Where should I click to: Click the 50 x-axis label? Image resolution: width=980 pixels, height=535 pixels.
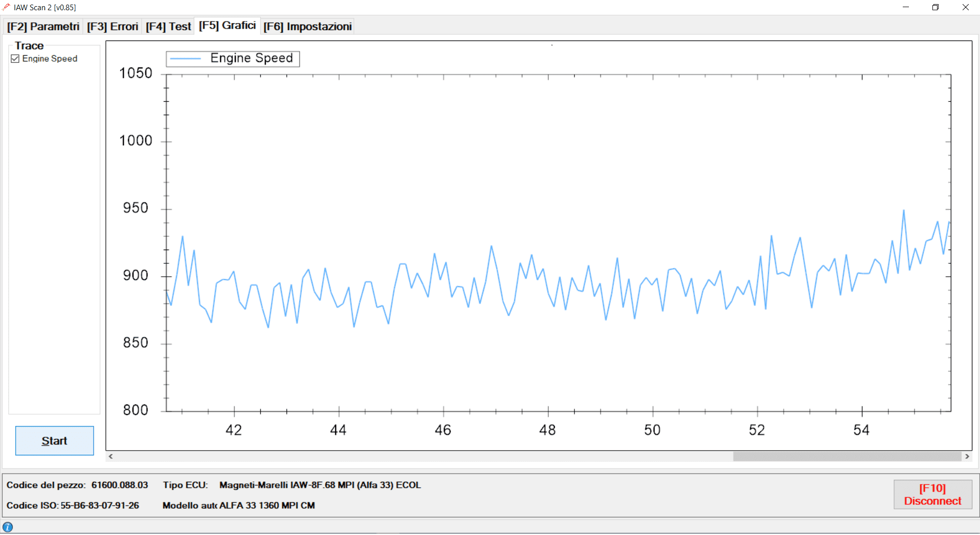tap(652, 430)
